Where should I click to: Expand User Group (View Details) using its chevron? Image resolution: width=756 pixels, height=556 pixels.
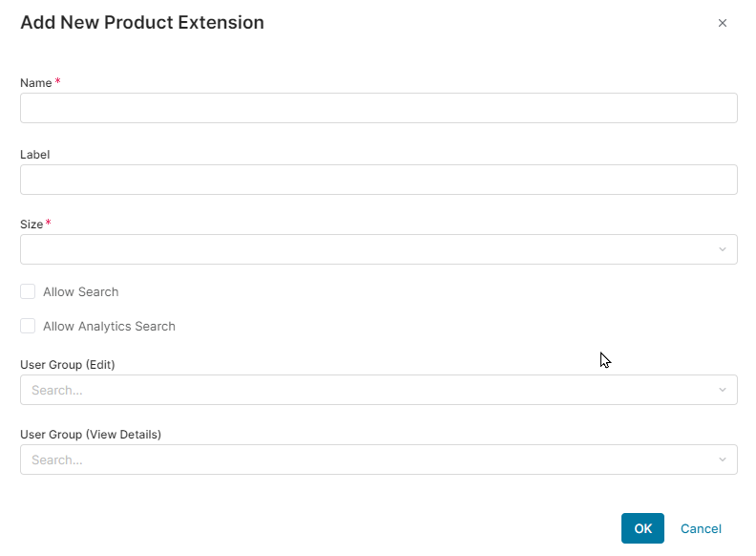723,460
